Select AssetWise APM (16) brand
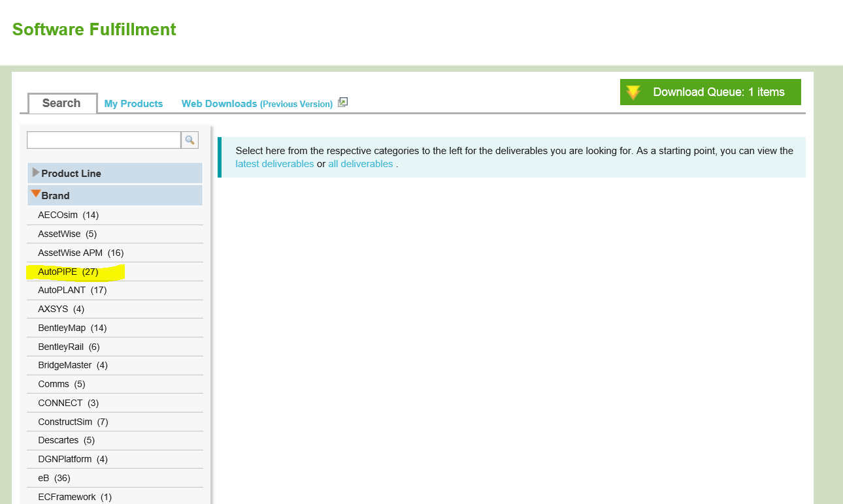Screen dimensions: 843x504 coord(81,253)
